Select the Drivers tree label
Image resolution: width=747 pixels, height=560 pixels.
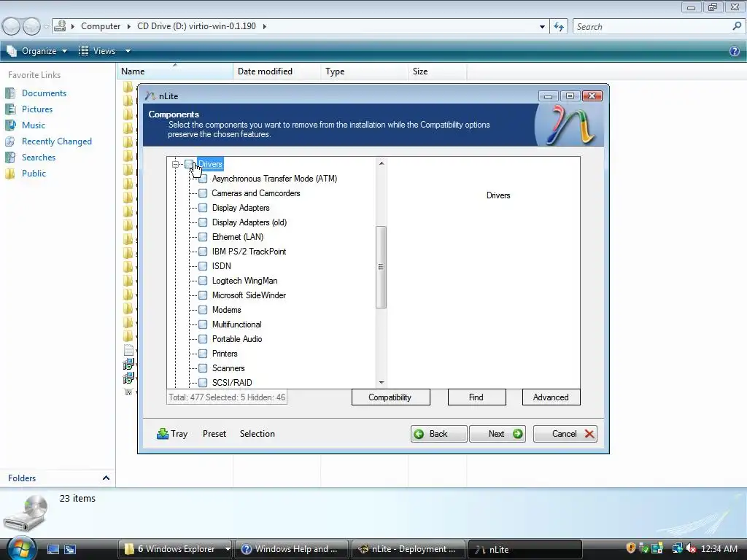pos(210,164)
